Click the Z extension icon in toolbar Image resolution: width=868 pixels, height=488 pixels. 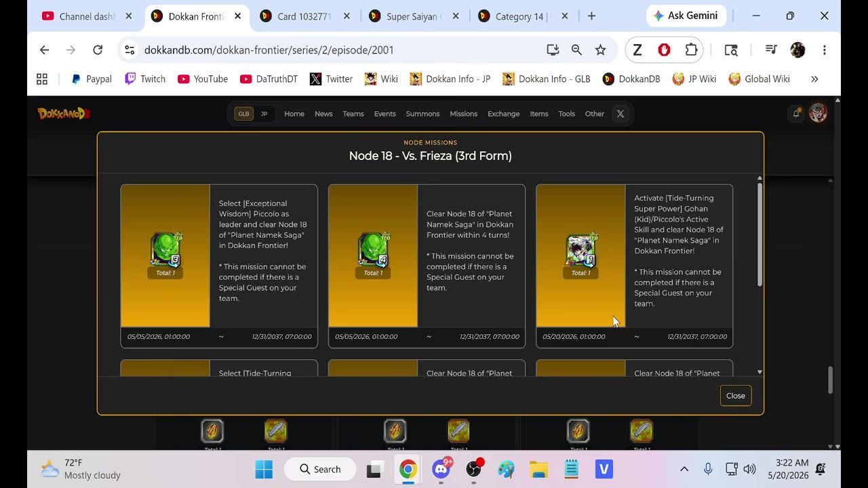point(637,49)
